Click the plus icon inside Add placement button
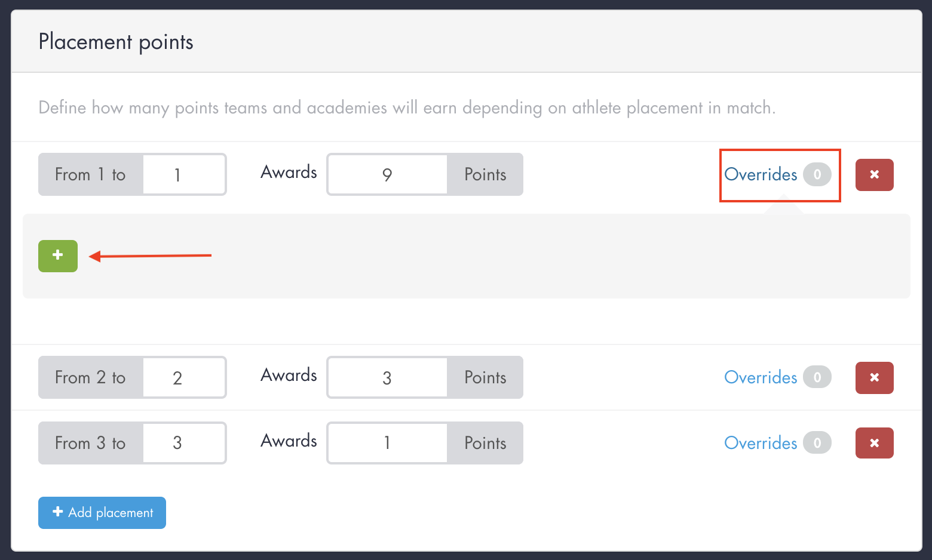This screenshot has width=932, height=560. tap(57, 512)
